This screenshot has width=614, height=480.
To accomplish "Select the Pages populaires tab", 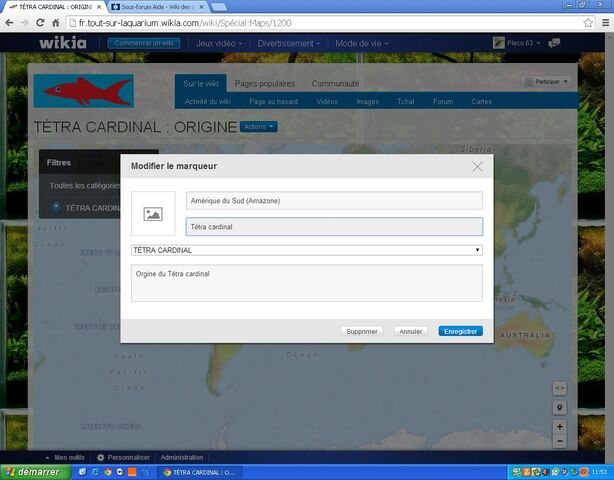I will point(265,83).
